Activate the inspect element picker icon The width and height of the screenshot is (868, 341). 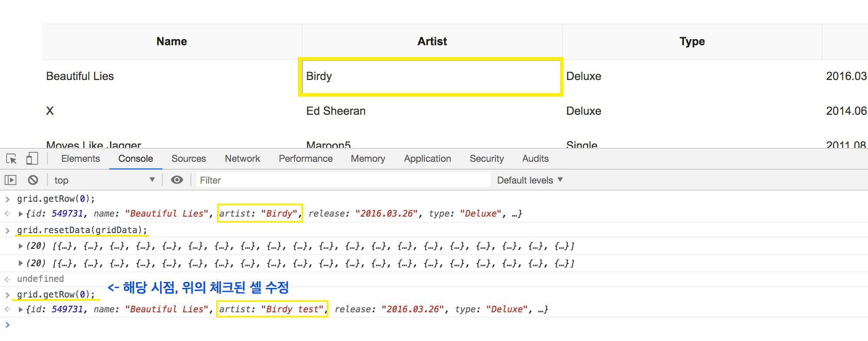click(12, 159)
